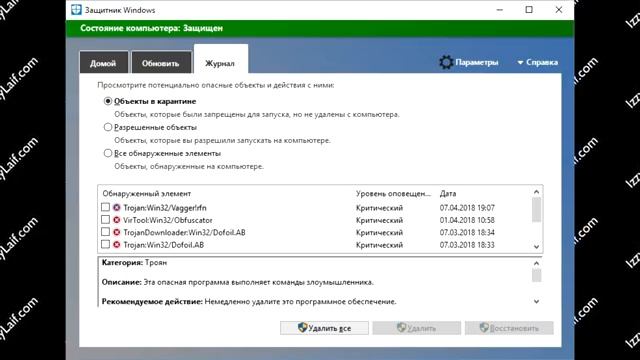Open settings via the gear icon
640x360 pixels.
(x=446, y=62)
